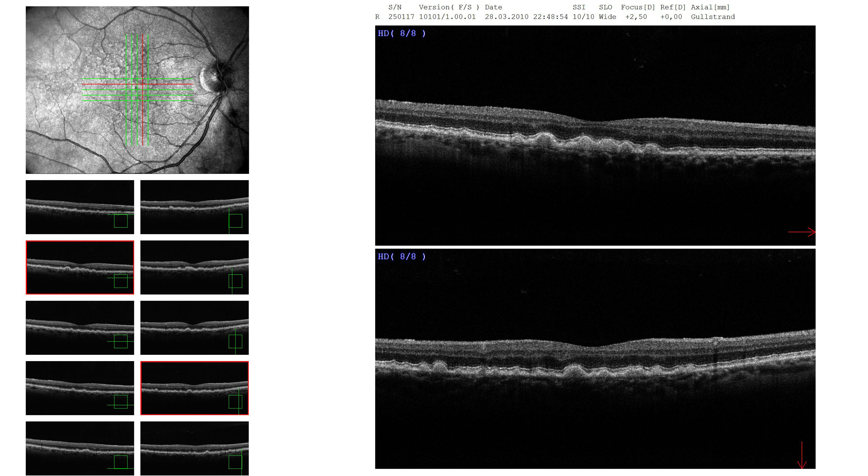This screenshot has height=476, width=868.
Task: Click the focus value "+2,50"
Action: (636, 17)
